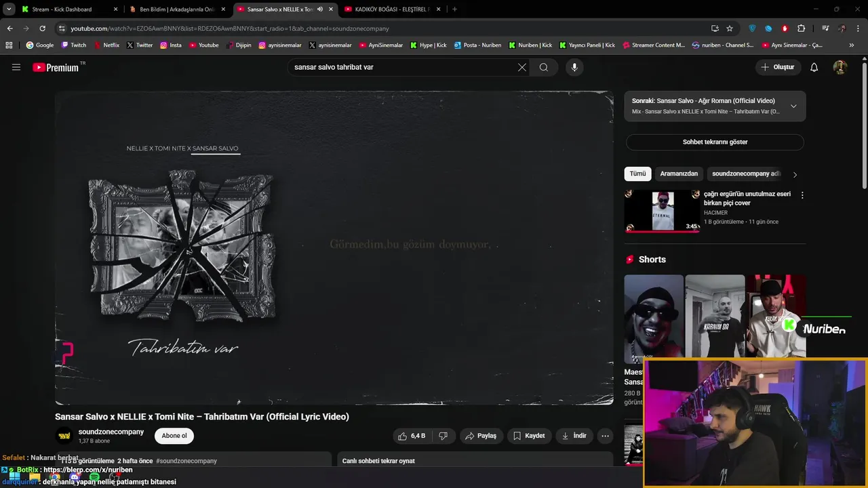Dislike the video with the thumbs-down icon
Image resolution: width=868 pixels, height=488 pixels.
click(443, 436)
